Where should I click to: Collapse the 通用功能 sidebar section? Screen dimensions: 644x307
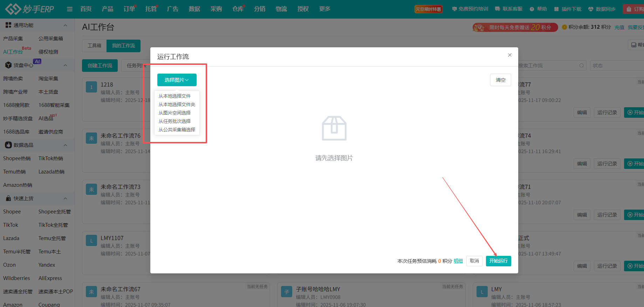coord(65,25)
